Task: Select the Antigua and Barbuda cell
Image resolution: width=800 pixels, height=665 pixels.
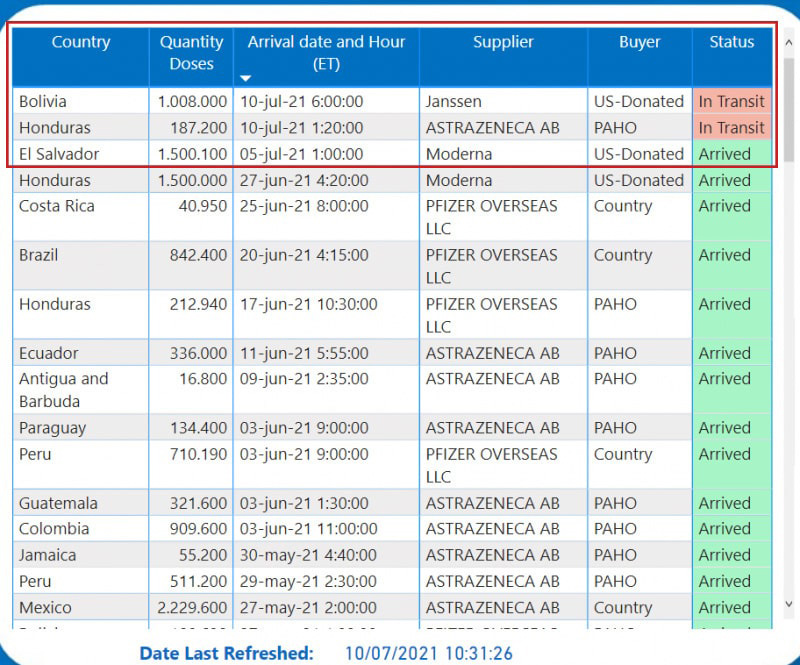Action: click(63, 390)
